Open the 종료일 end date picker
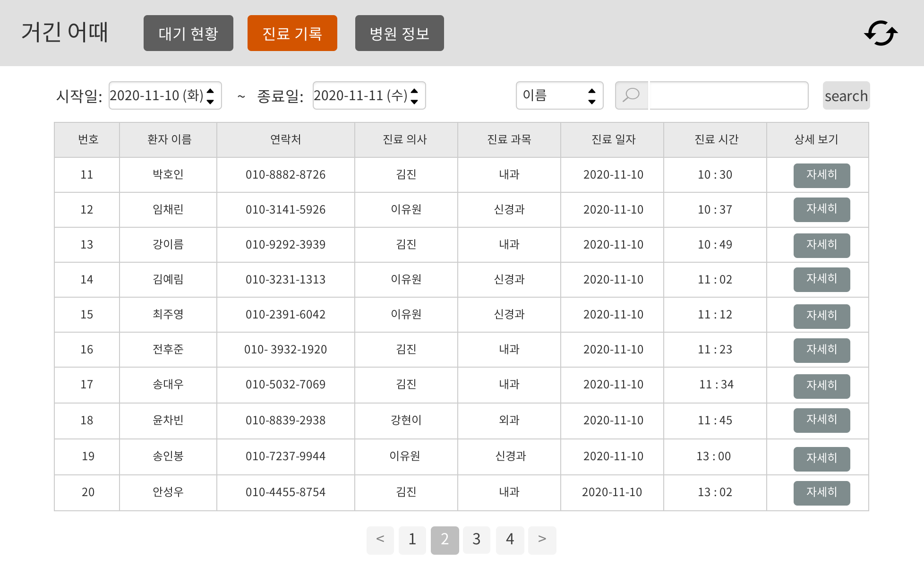The height and width of the screenshot is (567, 924). coord(368,95)
